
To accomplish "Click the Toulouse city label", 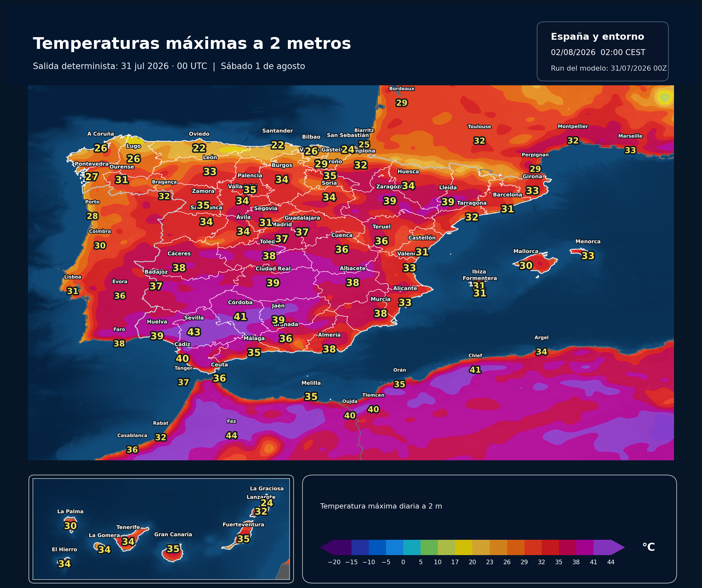I will click(x=480, y=126).
